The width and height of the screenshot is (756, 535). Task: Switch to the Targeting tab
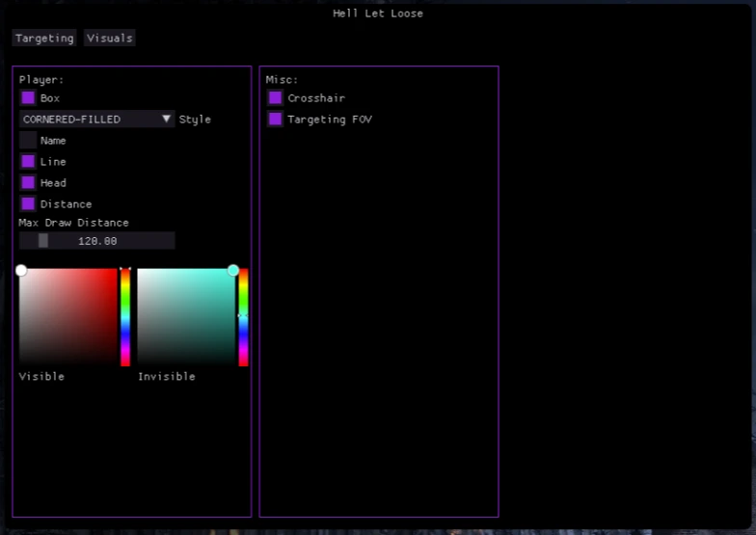point(44,39)
